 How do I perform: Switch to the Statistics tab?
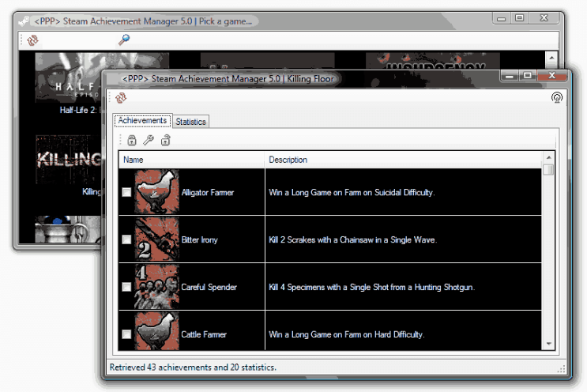coord(191,122)
